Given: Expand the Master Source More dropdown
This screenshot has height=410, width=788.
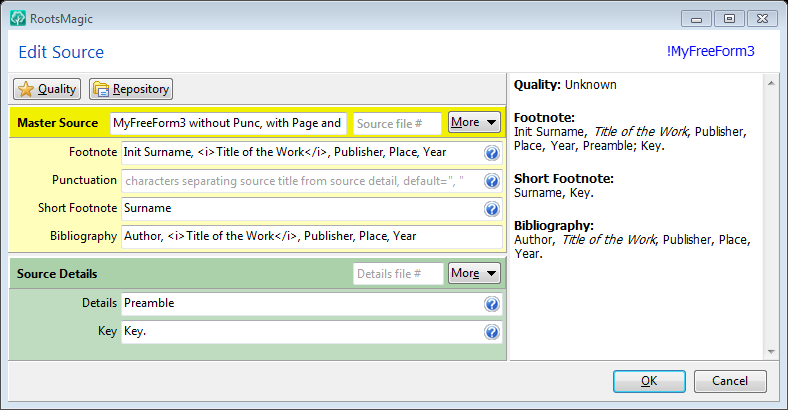Looking at the screenshot, I should [x=474, y=122].
